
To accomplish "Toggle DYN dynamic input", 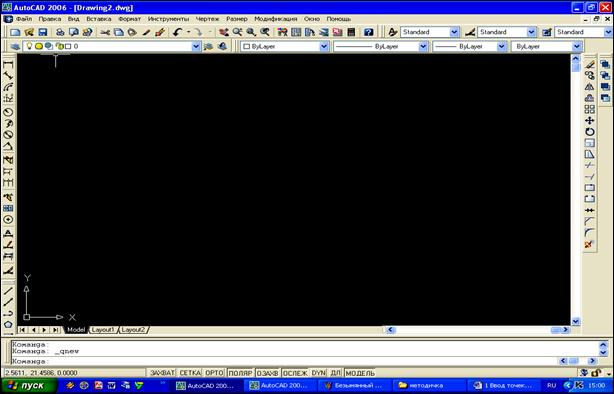I will 319,373.
